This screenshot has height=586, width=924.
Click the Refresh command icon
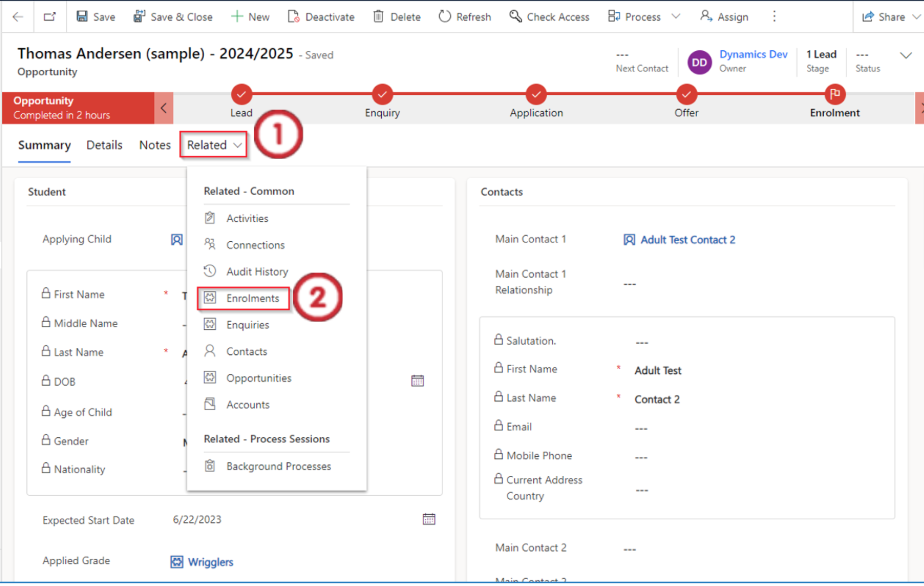click(444, 17)
